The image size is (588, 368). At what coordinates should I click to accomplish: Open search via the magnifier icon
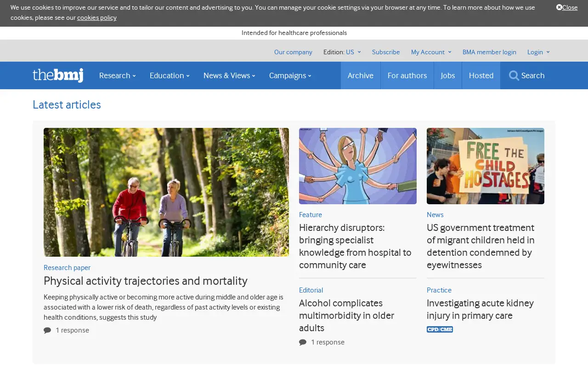(514, 75)
